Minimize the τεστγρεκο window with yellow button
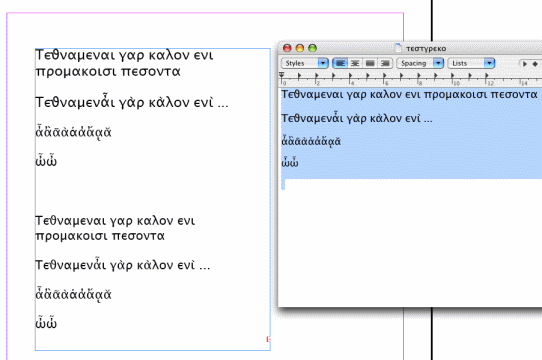 point(300,48)
